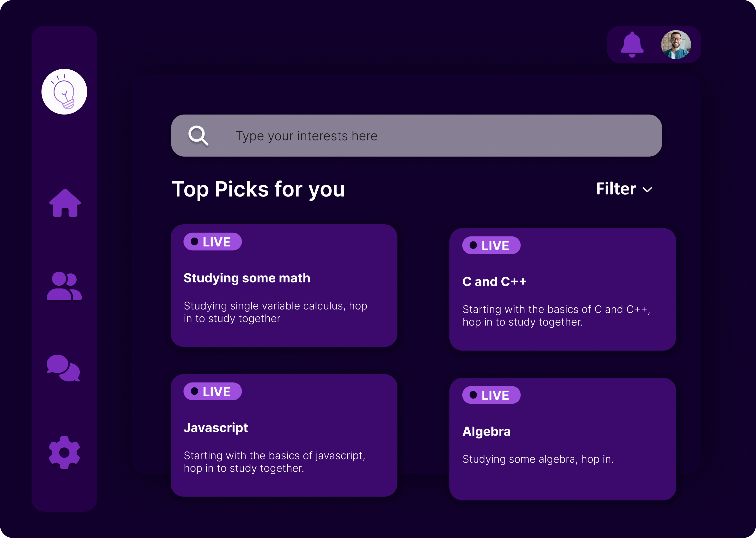Open the chat bubbles icon

(x=63, y=368)
